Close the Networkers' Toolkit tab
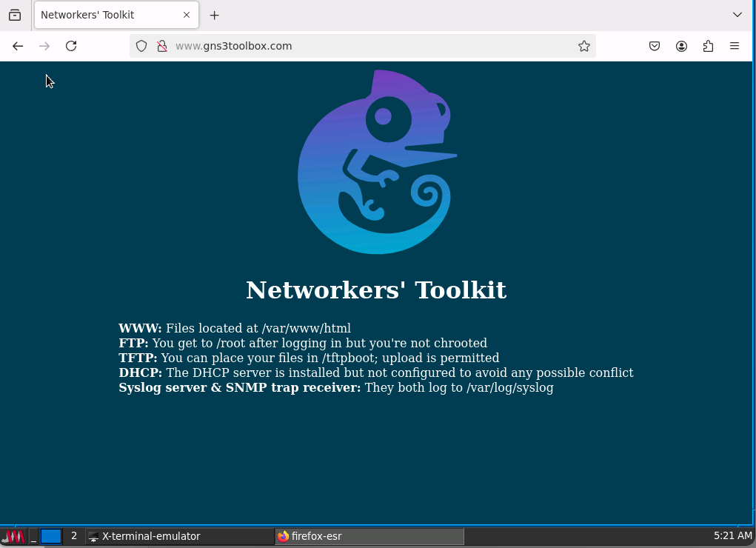This screenshot has width=756, height=548. (187, 15)
